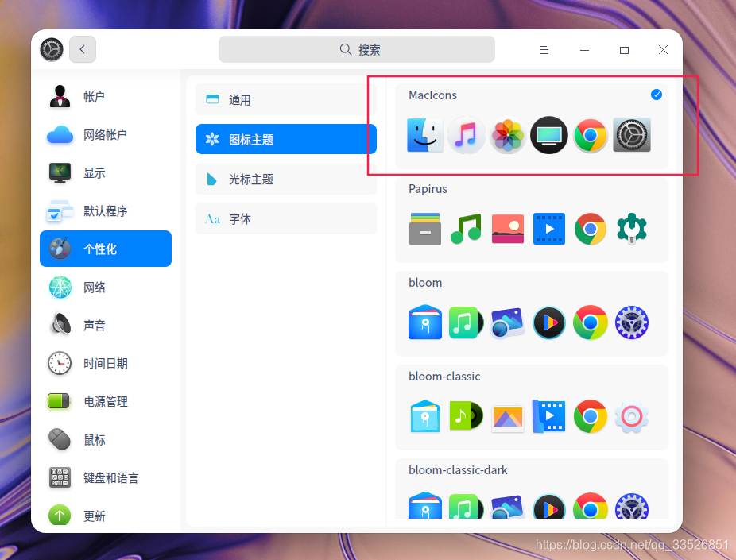Click the Chrome icon in MacIcons row

(590, 135)
